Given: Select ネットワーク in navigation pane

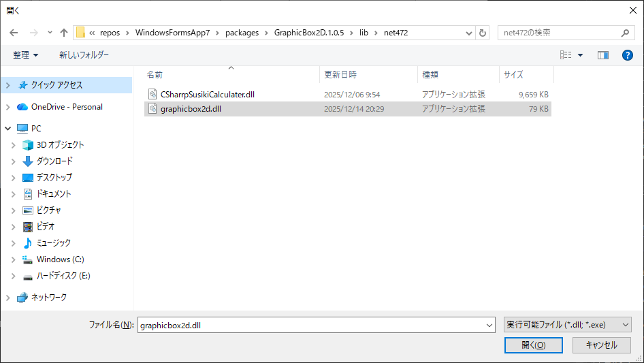Looking at the screenshot, I should point(49,298).
